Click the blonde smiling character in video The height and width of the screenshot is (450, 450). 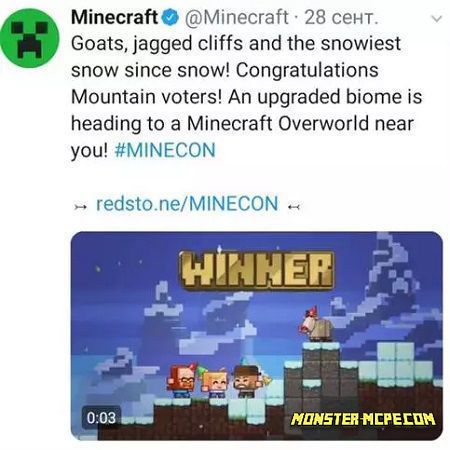[x=215, y=383]
